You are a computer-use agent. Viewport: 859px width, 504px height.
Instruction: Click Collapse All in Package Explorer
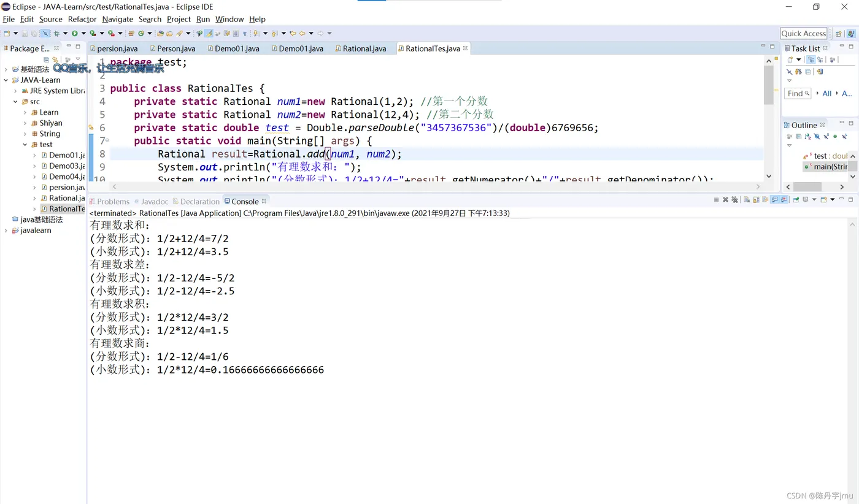pyautogui.click(x=46, y=59)
